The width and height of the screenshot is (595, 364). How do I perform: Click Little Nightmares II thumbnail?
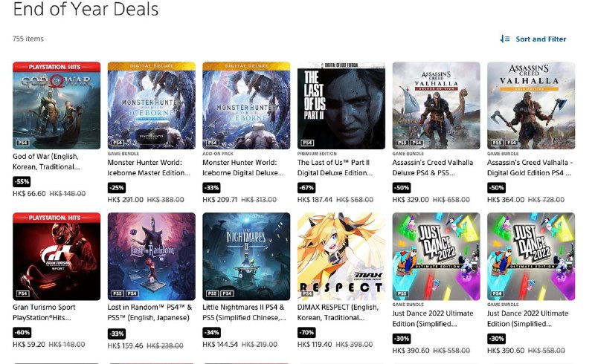click(x=246, y=256)
